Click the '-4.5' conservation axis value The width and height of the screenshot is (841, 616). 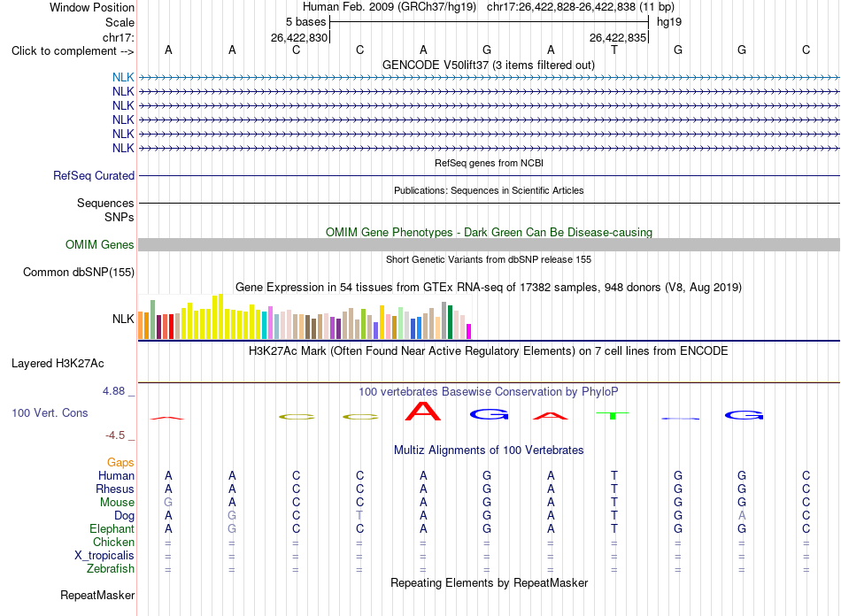[x=115, y=435]
